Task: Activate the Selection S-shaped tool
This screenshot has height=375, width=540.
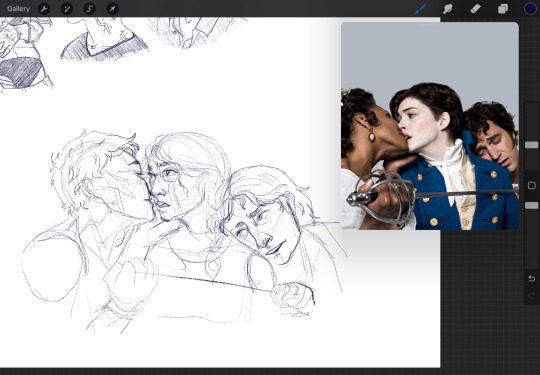Action: 90,9
